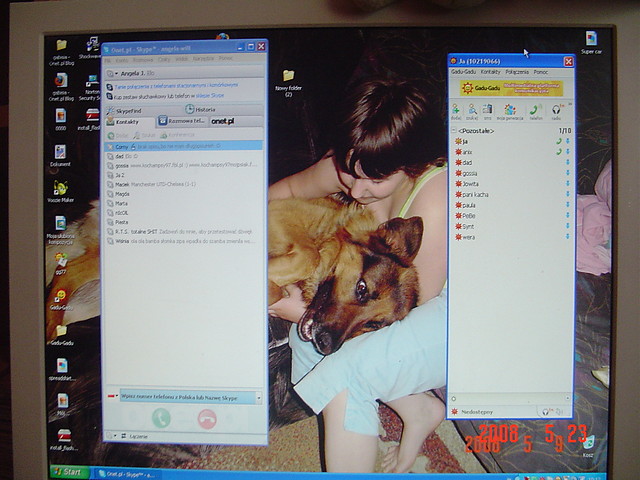Click the green phone icon next to anix
Image resolution: width=640 pixels, height=480 pixels.
point(559,151)
